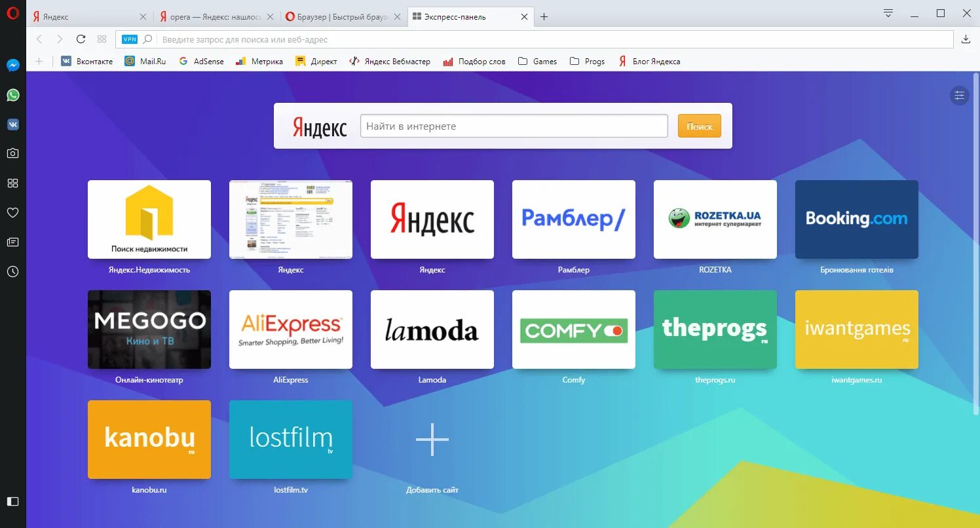The width and height of the screenshot is (980, 528).
Task: Reload the current page
Action: 81,39
